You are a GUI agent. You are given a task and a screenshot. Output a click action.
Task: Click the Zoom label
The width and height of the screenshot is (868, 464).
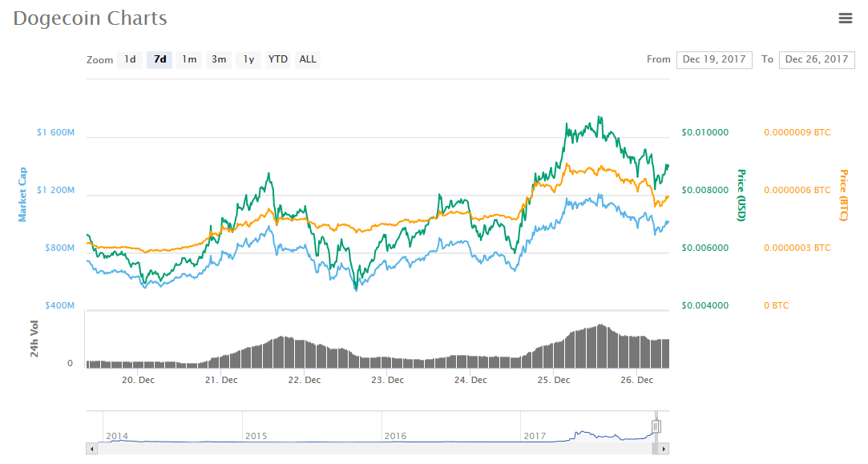[99, 60]
